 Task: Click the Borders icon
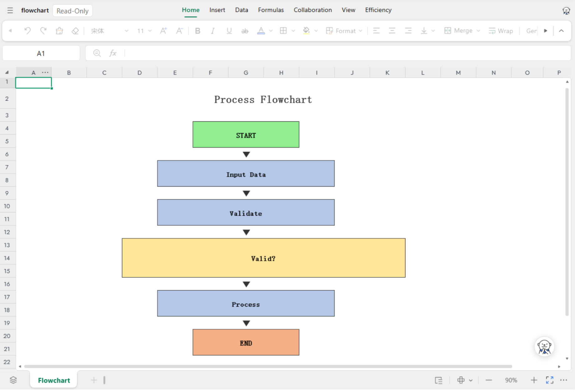point(283,31)
